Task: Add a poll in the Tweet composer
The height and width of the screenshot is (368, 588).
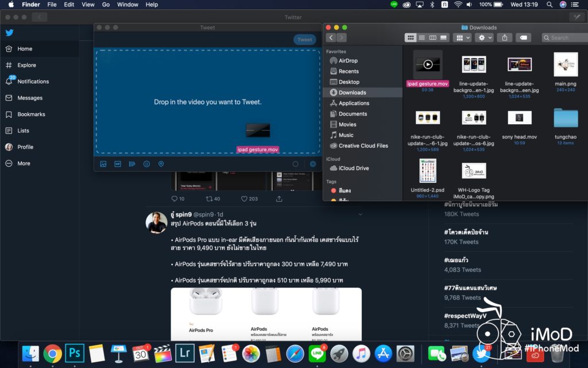Action: coord(132,164)
